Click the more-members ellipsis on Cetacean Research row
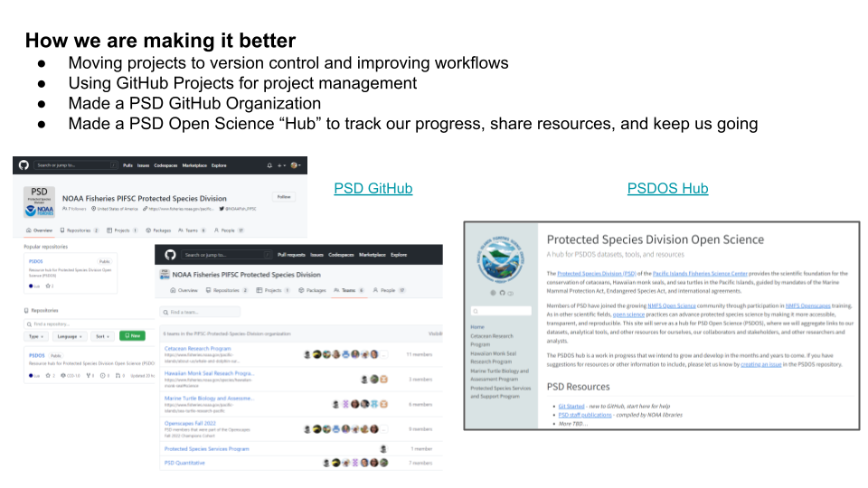The image size is (868, 488). 384,354
